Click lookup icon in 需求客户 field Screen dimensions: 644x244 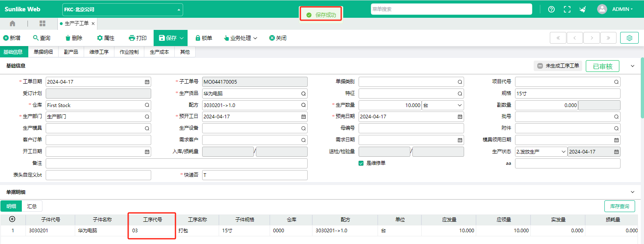pos(304,140)
